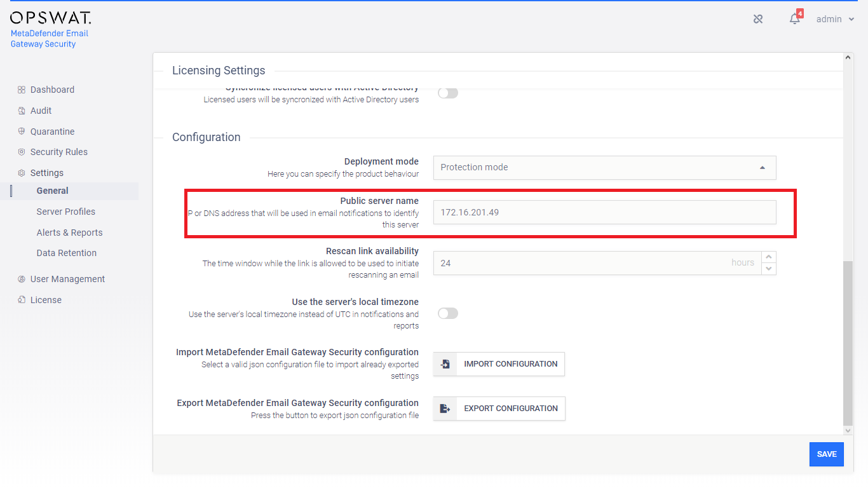
Task: Open the Dashboard page
Action: coord(52,90)
